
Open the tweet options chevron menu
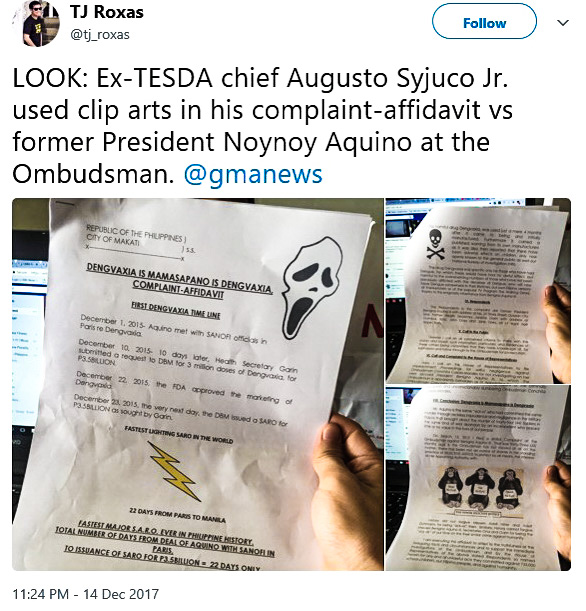click(x=563, y=23)
